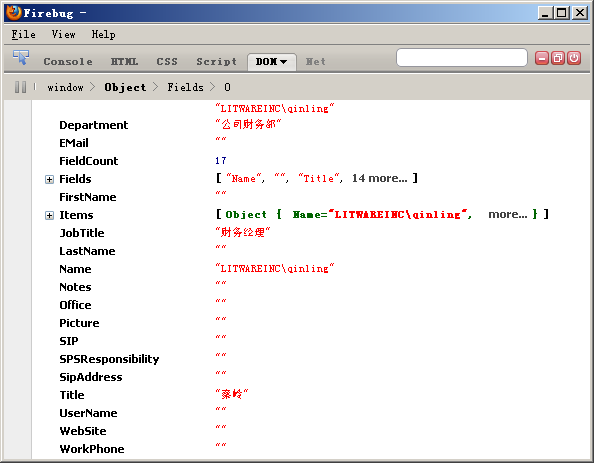Select the FieldCount property name
The image size is (594, 463).
[x=89, y=161]
